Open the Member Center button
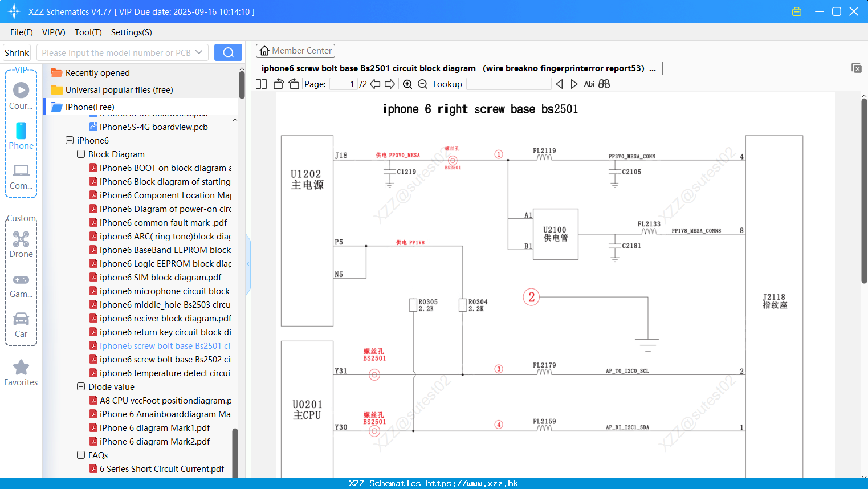Viewport: 868px width, 489px height. (x=295, y=51)
